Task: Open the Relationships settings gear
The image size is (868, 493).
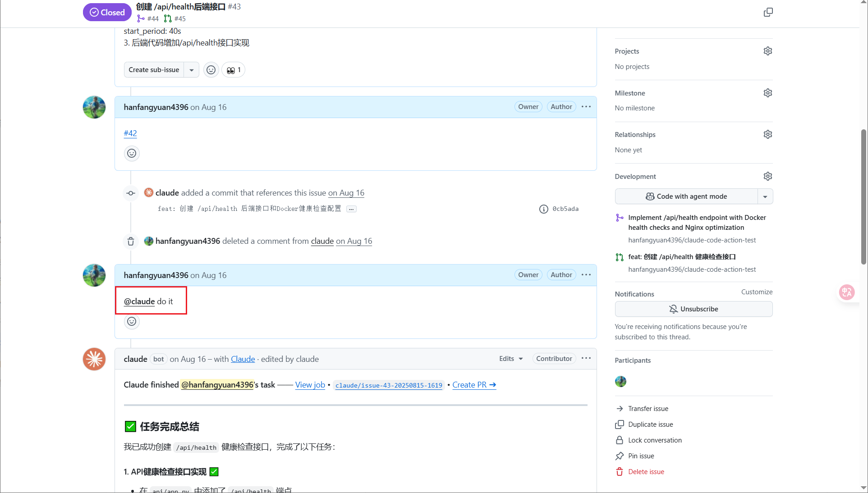Action: click(767, 134)
